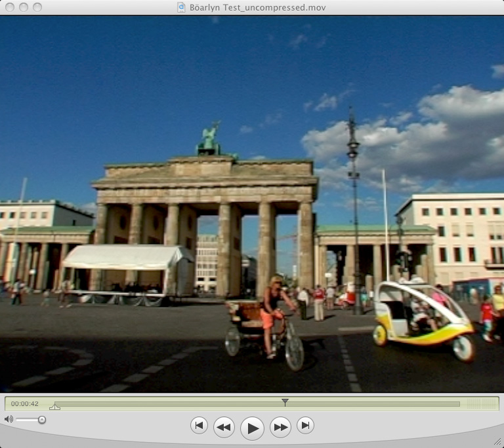The width and height of the screenshot is (504, 448).
Task: Click the Play button
Action: point(252,428)
